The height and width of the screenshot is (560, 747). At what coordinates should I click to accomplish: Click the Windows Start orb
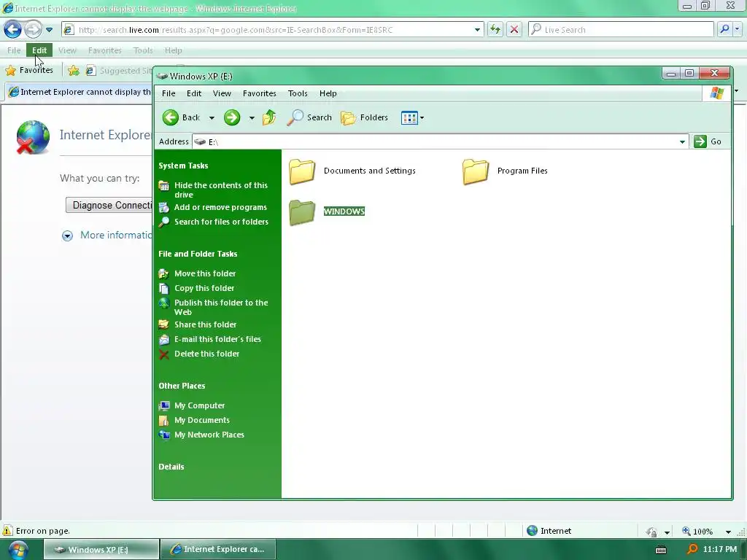18,550
